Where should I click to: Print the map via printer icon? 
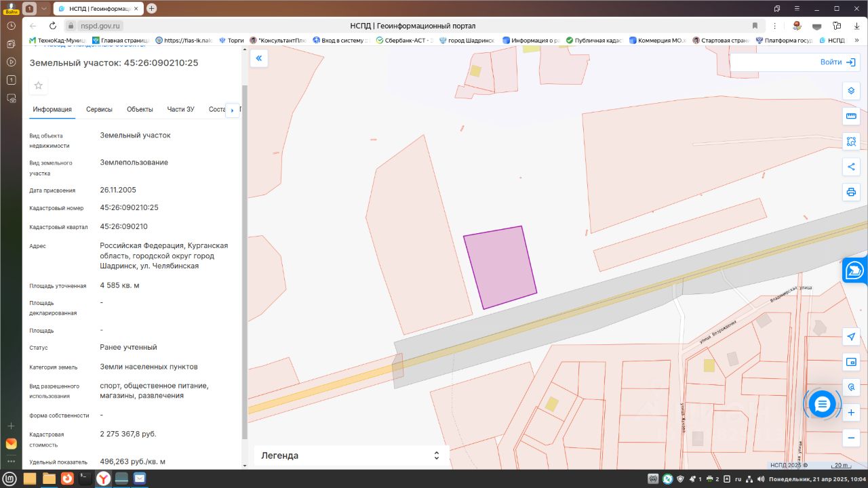coord(851,192)
